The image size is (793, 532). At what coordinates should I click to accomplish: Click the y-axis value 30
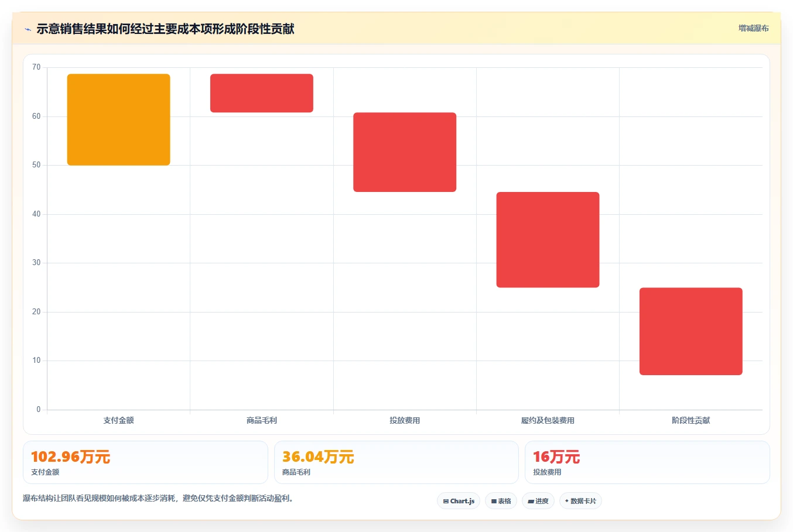36,263
